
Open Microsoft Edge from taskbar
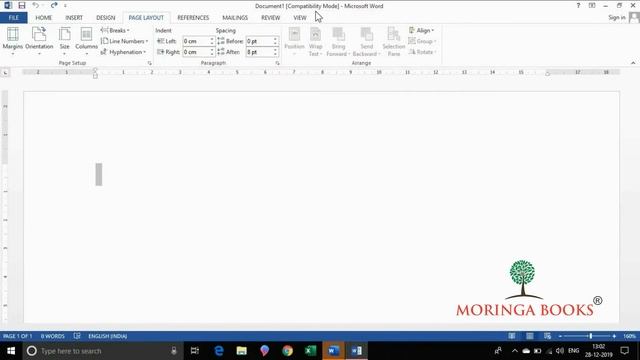click(x=219, y=351)
